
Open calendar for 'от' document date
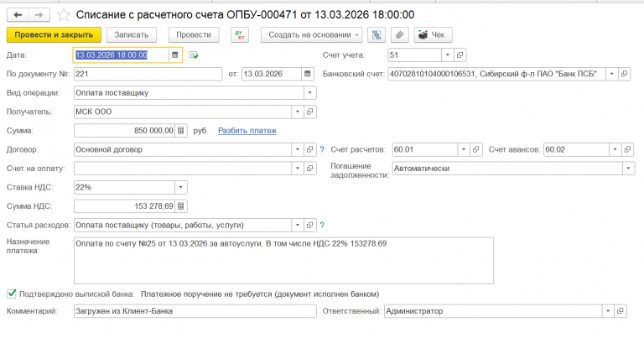pos(307,74)
